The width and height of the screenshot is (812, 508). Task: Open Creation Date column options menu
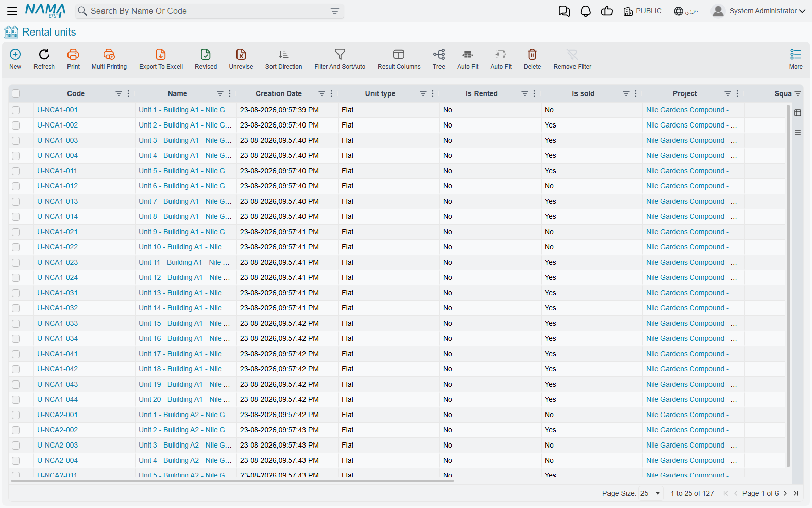331,93
